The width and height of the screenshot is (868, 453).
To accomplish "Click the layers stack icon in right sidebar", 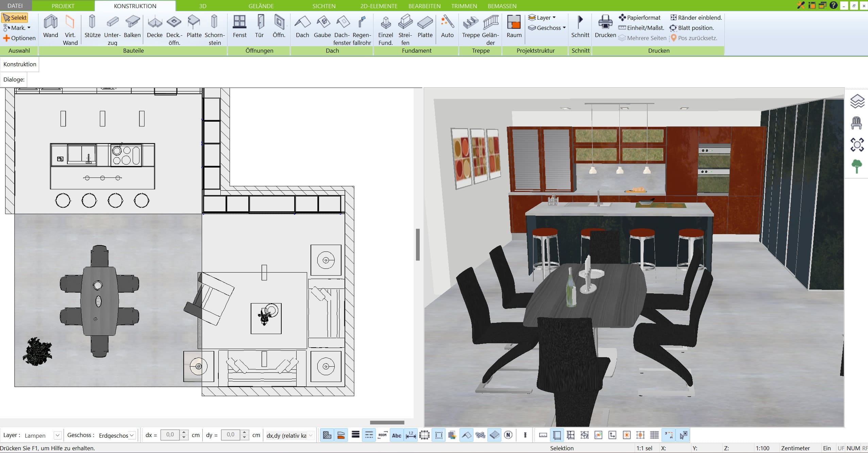I will pyautogui.click(x=857, y=101).
